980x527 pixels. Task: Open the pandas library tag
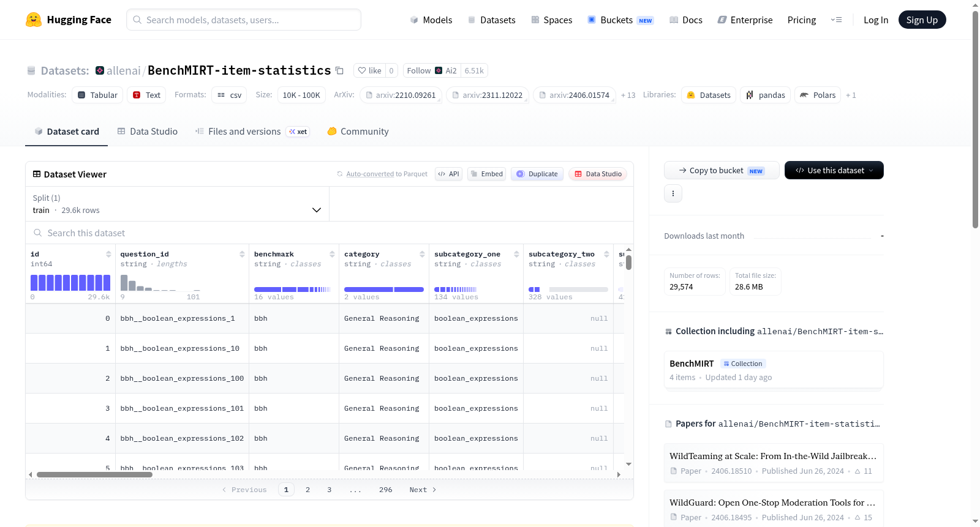click(766, 95)
